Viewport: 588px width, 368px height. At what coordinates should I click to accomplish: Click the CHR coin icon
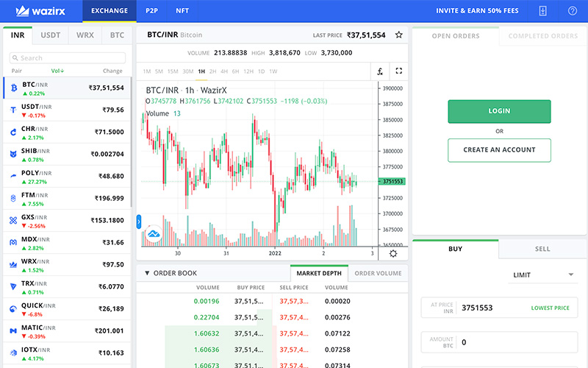13,132
